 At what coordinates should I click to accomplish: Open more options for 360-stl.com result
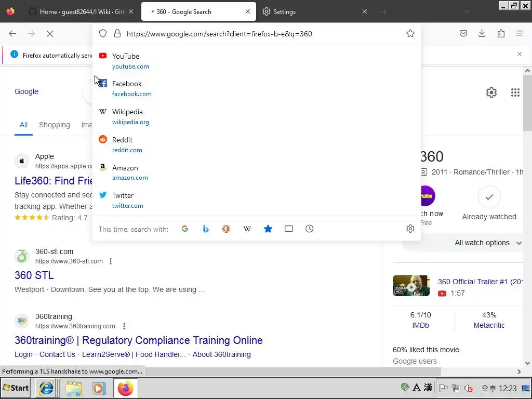click(x=111, y=261)
